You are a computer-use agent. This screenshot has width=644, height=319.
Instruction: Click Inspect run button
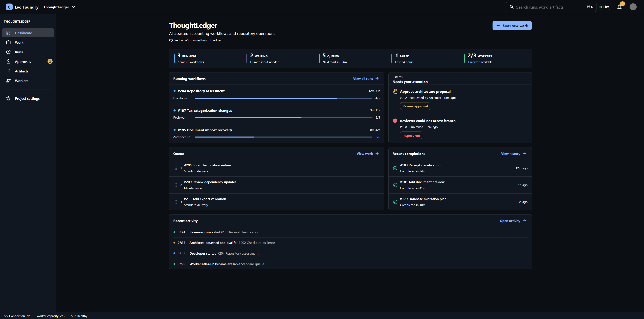click(x=411, y=136)
